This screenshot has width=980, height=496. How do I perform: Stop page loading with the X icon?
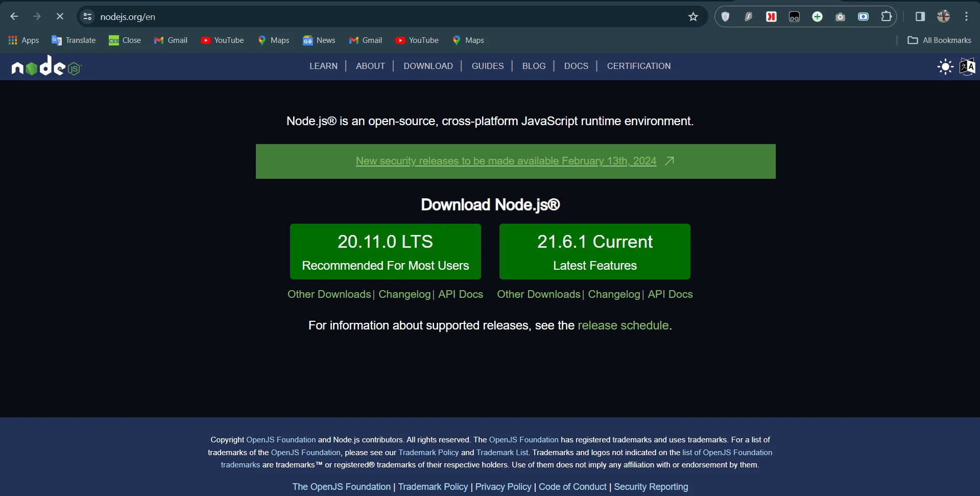[x=60, y=16]
